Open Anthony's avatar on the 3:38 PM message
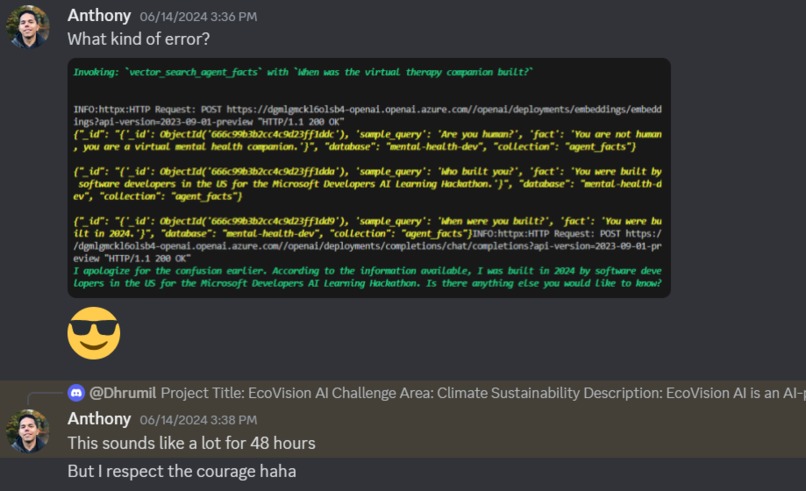 point(28,431)
